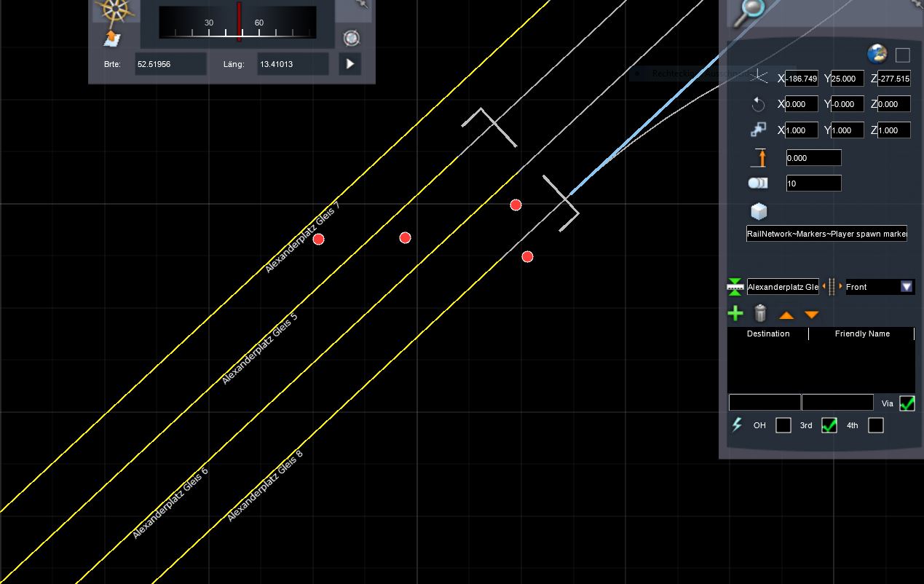Click the scale Z field 1.000
Screen dimensions: 924x584
pyautogui.click(x=894, y=130)
